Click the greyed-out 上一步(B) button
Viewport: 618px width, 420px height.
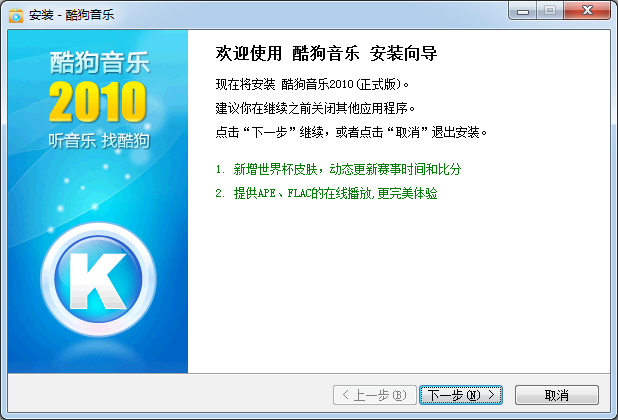point(373,395)
